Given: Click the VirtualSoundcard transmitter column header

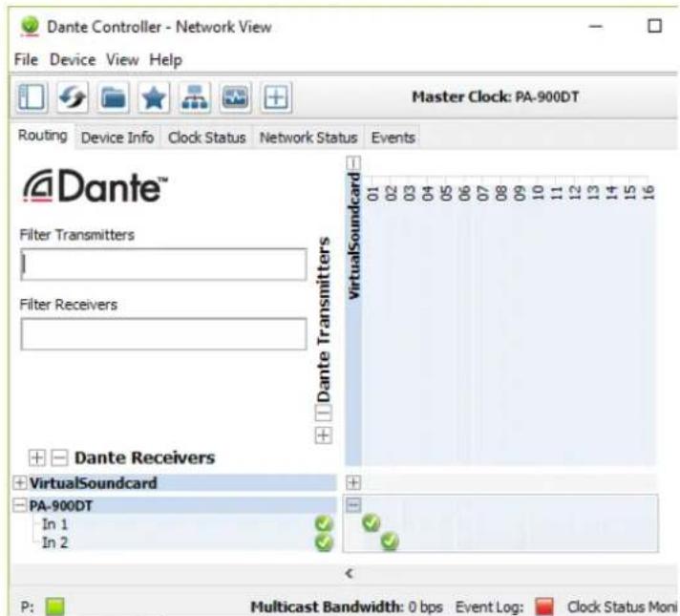Looking at the screenshot, I should pos(354,236).
